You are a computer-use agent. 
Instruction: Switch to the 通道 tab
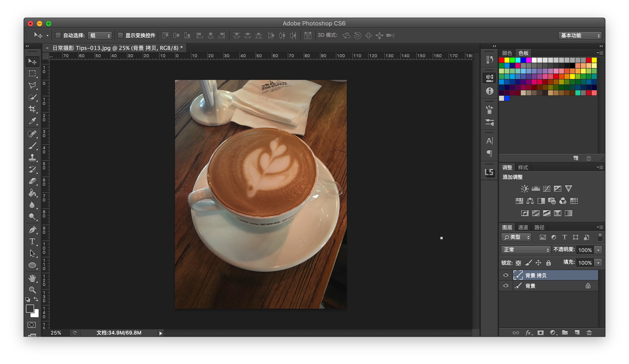523,227
